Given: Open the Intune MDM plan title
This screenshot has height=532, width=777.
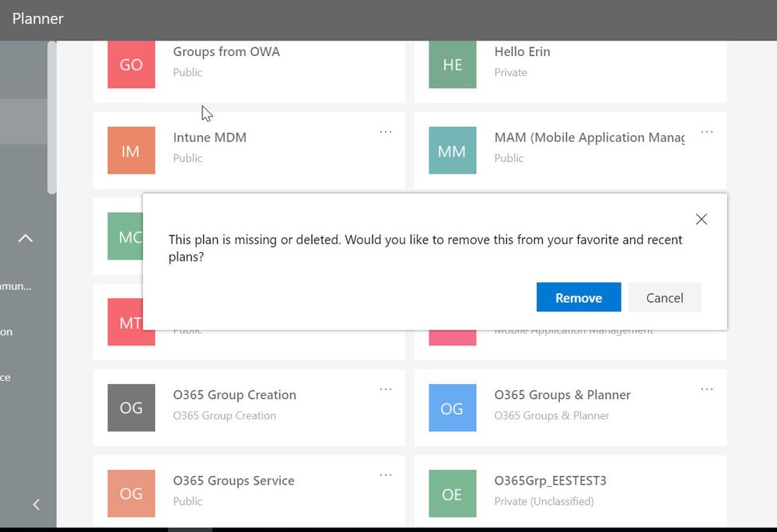Looking at the screenshot, I should tap(210, 137).
